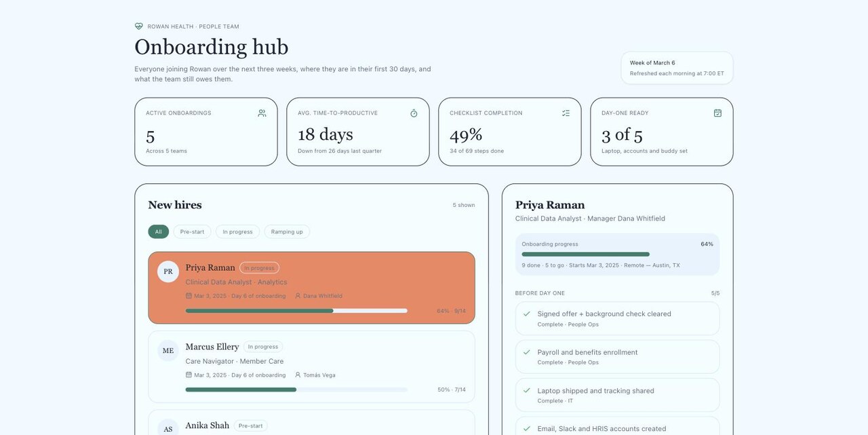Viewport: 868px width, 435px height.
Task: Click the Week of March 6 info box
Action: (677, 68)
